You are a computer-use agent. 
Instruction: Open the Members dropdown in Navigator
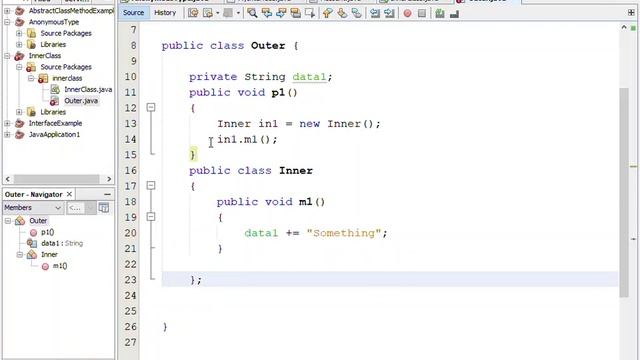(x=33, y=208)
